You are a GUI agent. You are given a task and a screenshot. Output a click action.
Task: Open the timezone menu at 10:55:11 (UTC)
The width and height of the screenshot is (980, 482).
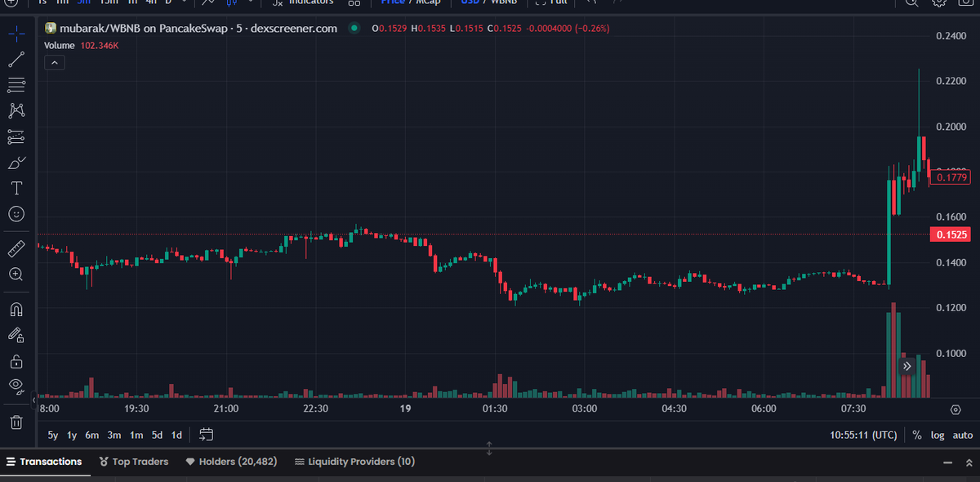tap(863, 435)
